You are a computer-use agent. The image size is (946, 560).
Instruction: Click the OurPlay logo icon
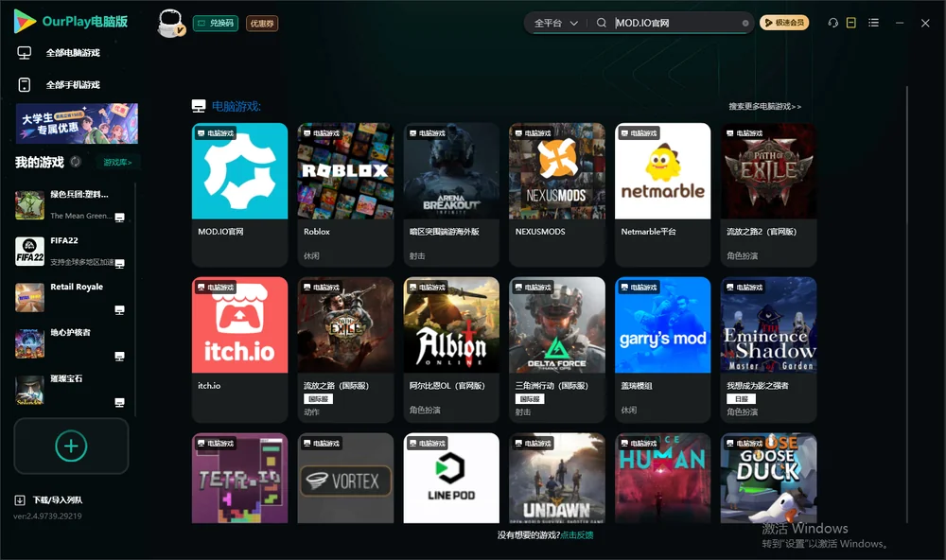(x=25, y=22)
